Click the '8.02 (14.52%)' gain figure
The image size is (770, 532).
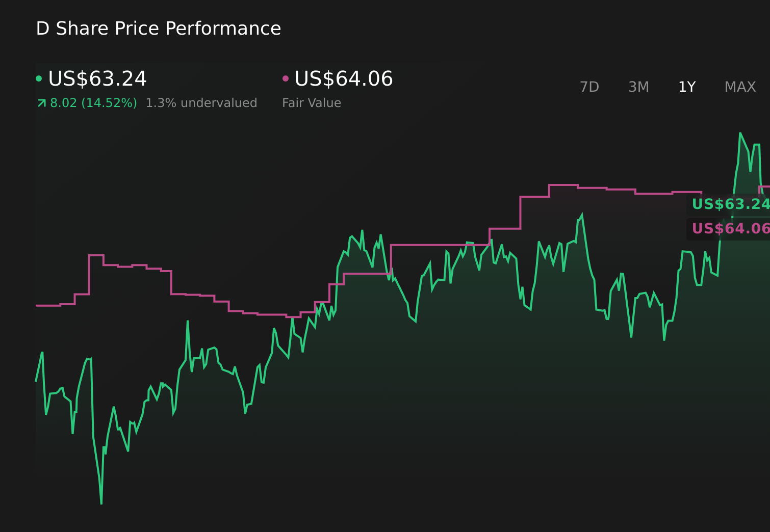93,103
